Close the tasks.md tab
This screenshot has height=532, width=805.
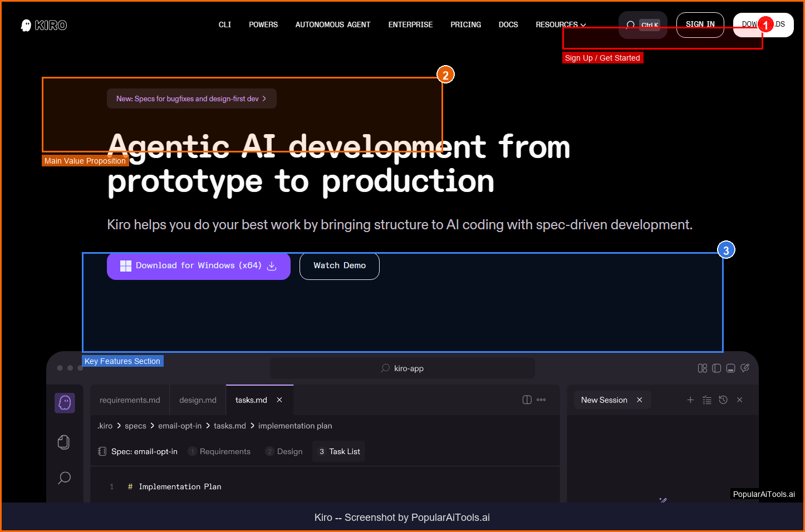point(279,400)
